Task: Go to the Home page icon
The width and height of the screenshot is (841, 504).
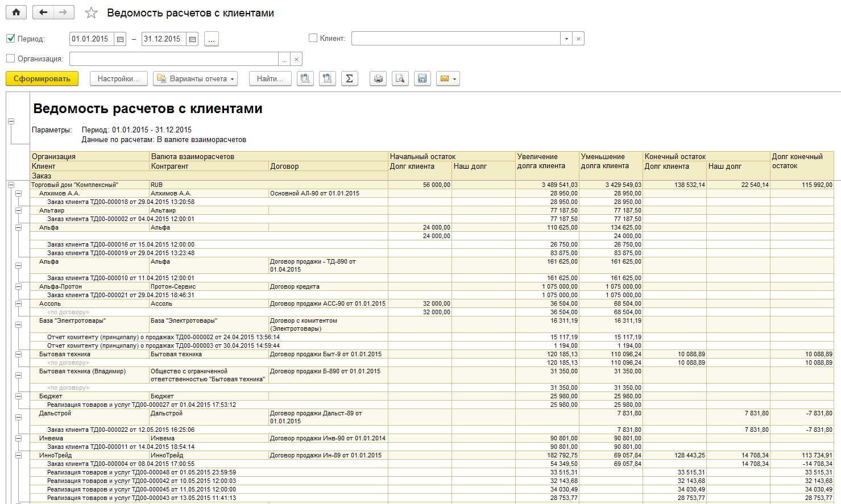Action: pos(16,12)
